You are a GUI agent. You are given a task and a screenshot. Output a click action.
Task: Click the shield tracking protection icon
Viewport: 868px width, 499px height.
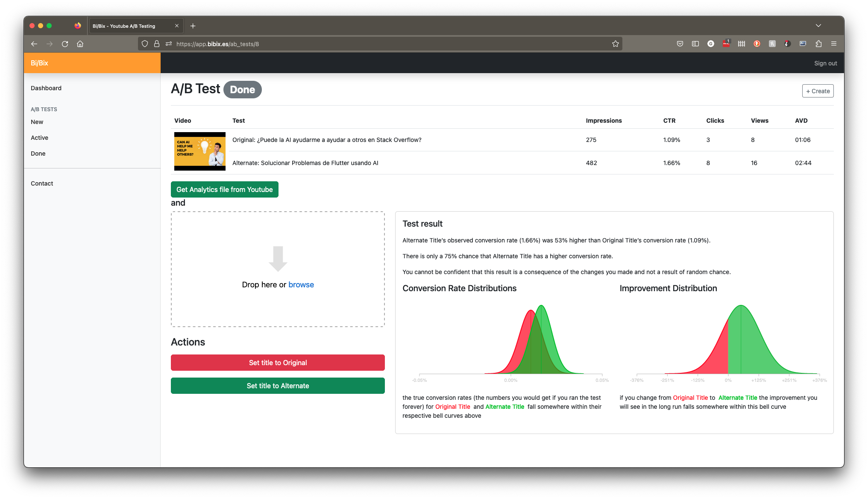[x=145, y=44]
